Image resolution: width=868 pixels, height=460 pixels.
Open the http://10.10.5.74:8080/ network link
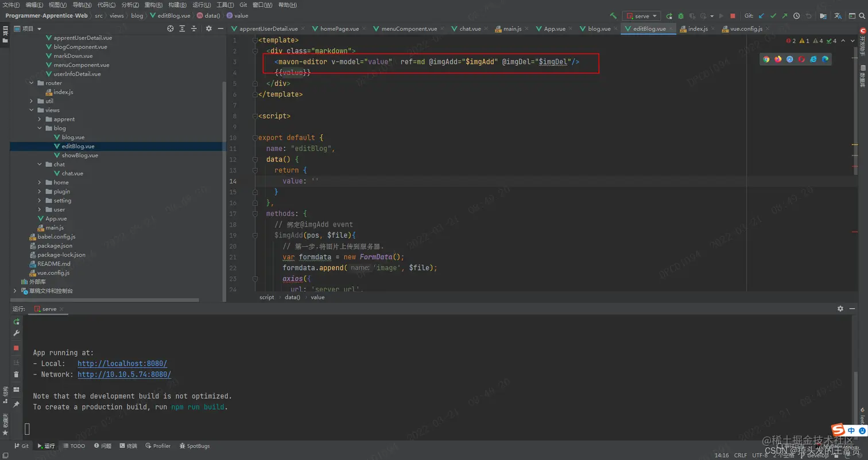pos(125,375)
